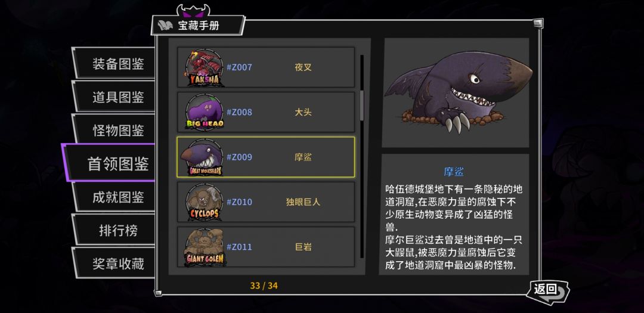Click the book icon beside 宝藏手册
This screenshot has width=644, height=313.
[x=165, y=26]
